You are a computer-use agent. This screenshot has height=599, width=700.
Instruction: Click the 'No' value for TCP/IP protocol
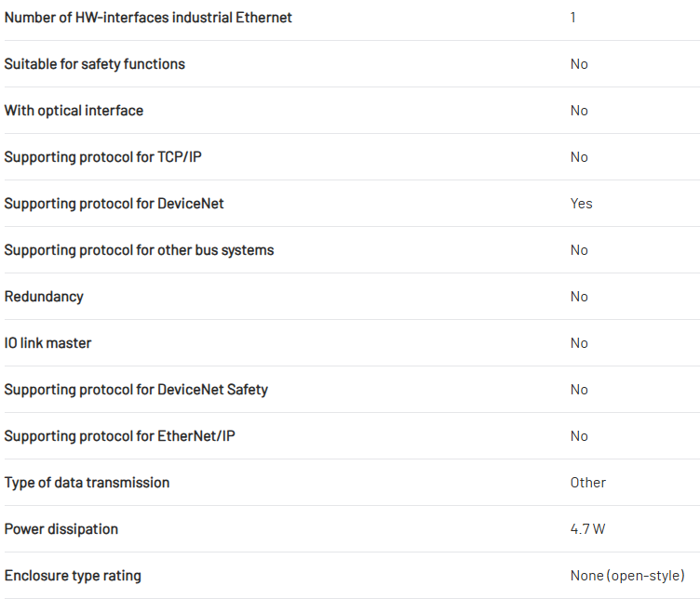click(579, 157)
